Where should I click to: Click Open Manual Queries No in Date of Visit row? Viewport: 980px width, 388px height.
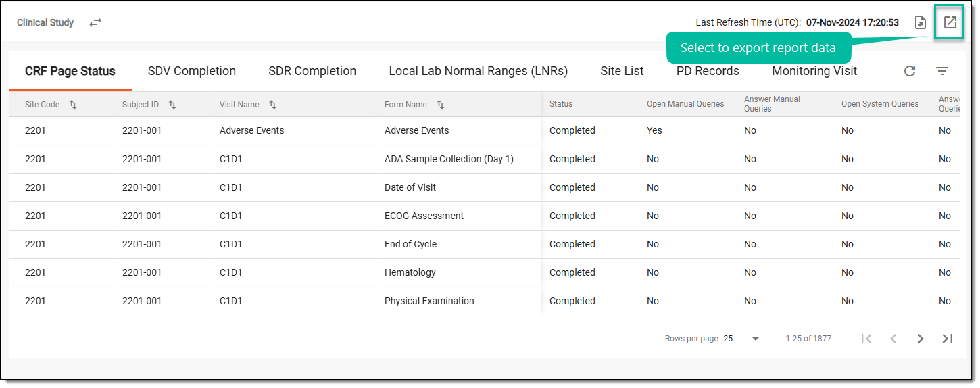[653, 187]
